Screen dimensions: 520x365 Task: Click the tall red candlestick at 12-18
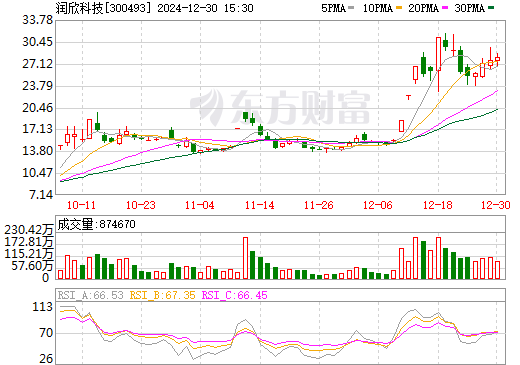[x=438, y=54]
